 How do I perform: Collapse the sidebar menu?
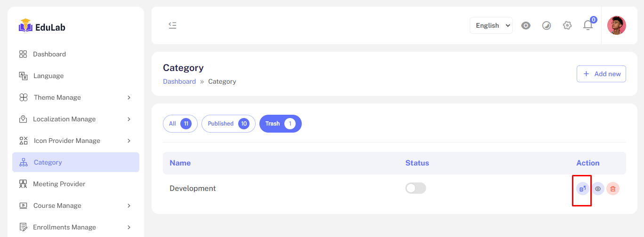[x=173, y=25]
